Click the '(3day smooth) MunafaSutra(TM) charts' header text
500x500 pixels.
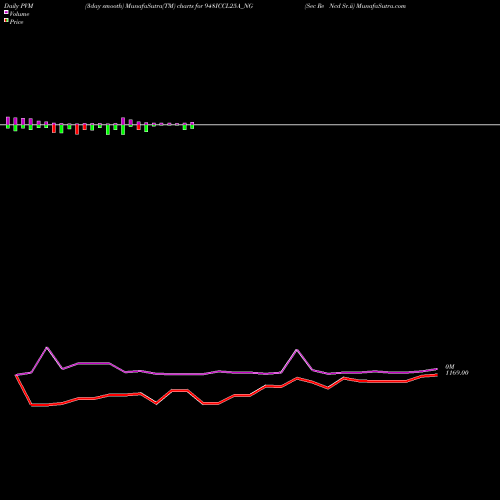pyautogui.click(x=139, y=6)
